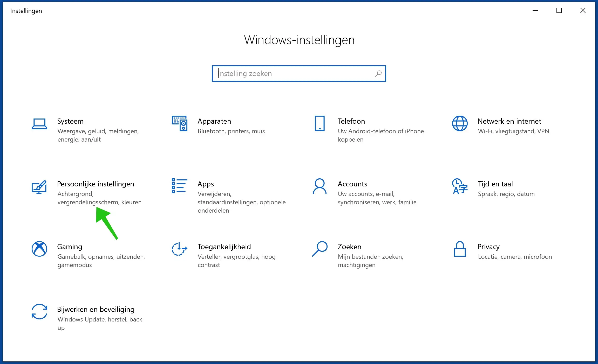Open Telefoon settings title
The width and height of the screenshot is (598, 364).
[x=351, y=121]
